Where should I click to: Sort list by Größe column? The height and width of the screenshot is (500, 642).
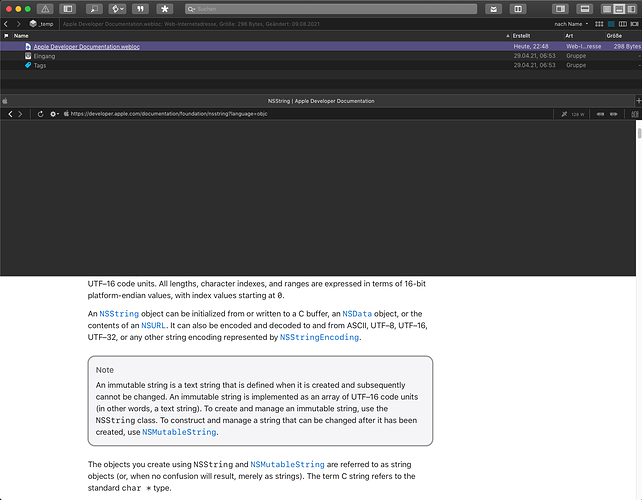tap(623, 36)
